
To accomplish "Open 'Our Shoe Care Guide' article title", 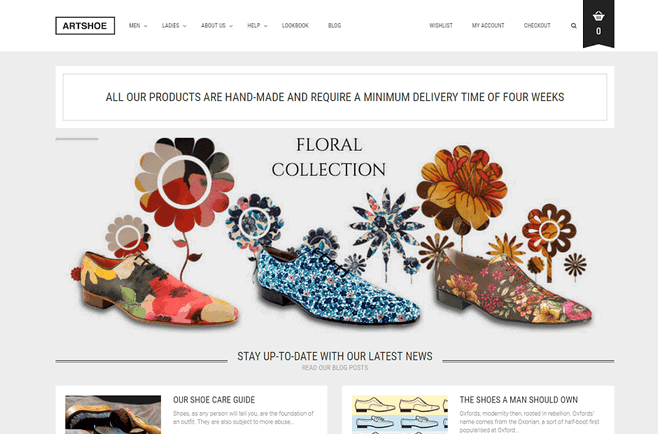I will click(214, 400).
